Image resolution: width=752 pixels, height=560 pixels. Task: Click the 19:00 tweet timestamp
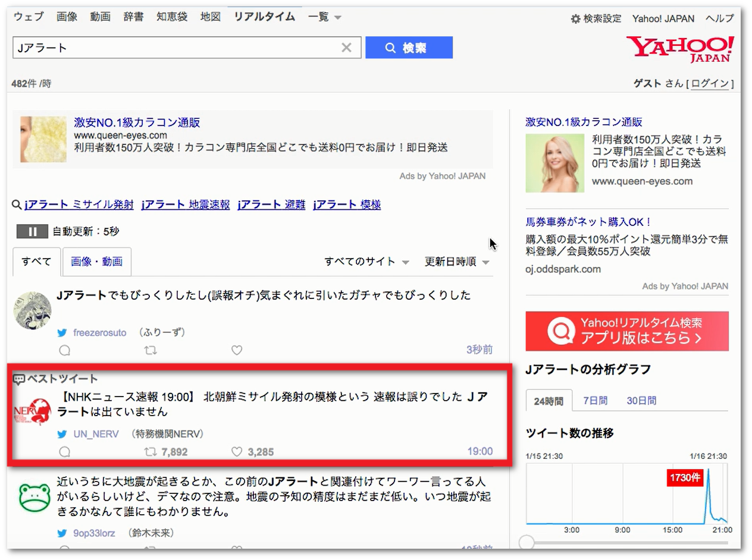tap(480, 452)
